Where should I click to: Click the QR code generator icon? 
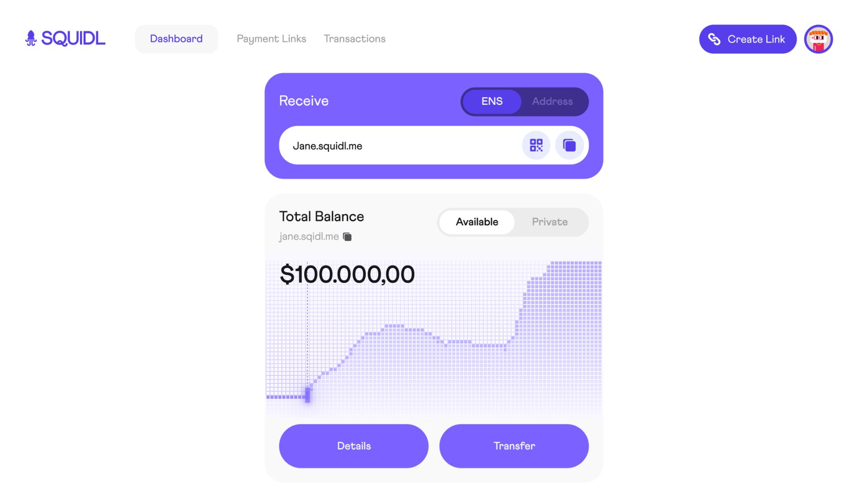pyautogui.click(x=535, y=145)
